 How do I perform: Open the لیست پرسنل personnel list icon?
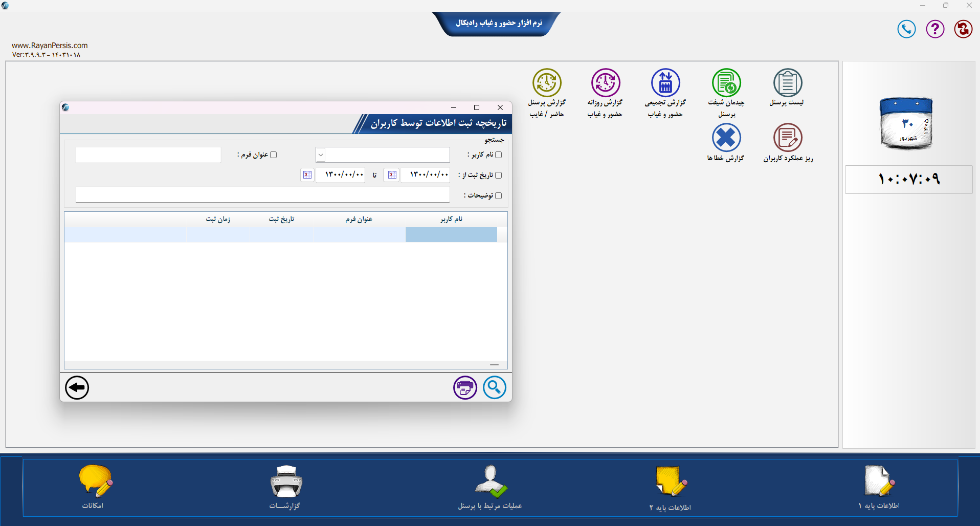point(787,83)
